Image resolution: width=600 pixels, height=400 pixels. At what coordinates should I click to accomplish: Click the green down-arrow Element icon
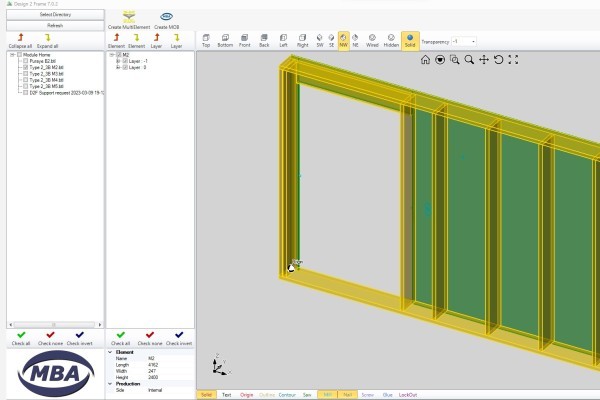(x=136, y=37)
